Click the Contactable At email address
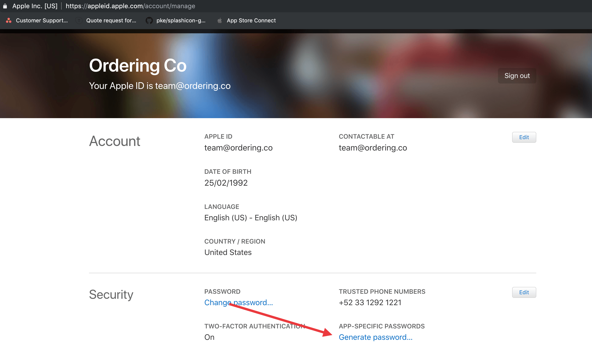 point(373,148)
